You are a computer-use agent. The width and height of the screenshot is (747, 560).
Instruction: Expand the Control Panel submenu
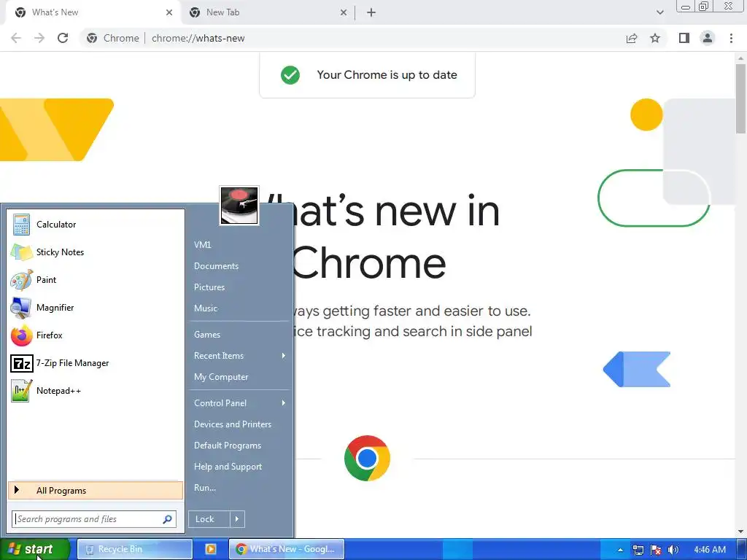pyautogui.click(x=239, y=402)
